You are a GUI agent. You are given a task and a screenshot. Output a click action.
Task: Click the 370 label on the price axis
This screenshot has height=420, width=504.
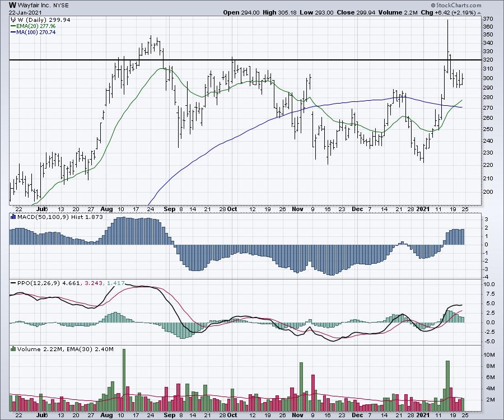[488, 19]
